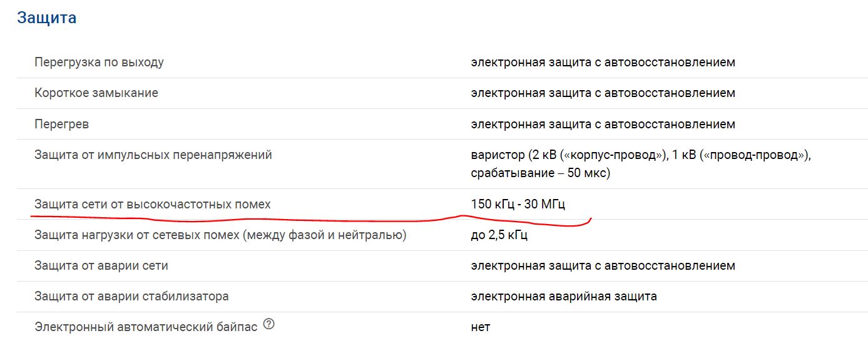Image resolution: width=868 pixels, height=358 pixels.
Task: Click the нет value for bypass
Action: click(x=481, y=327)
